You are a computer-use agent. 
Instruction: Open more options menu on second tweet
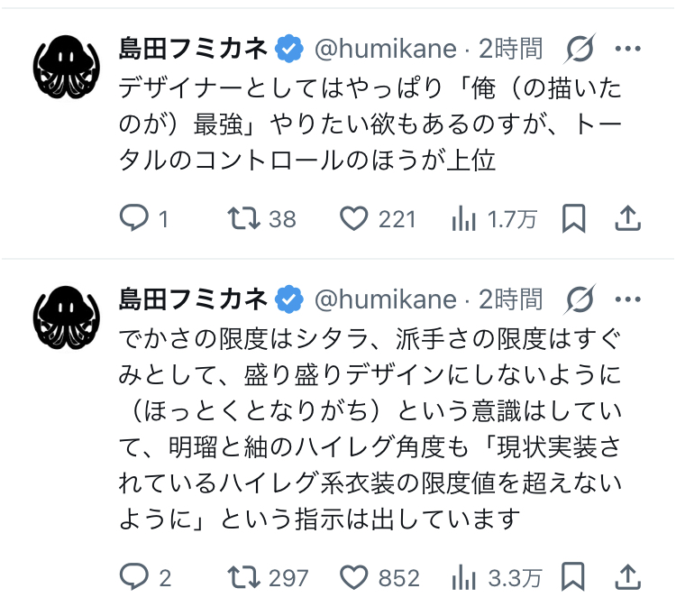627,299
